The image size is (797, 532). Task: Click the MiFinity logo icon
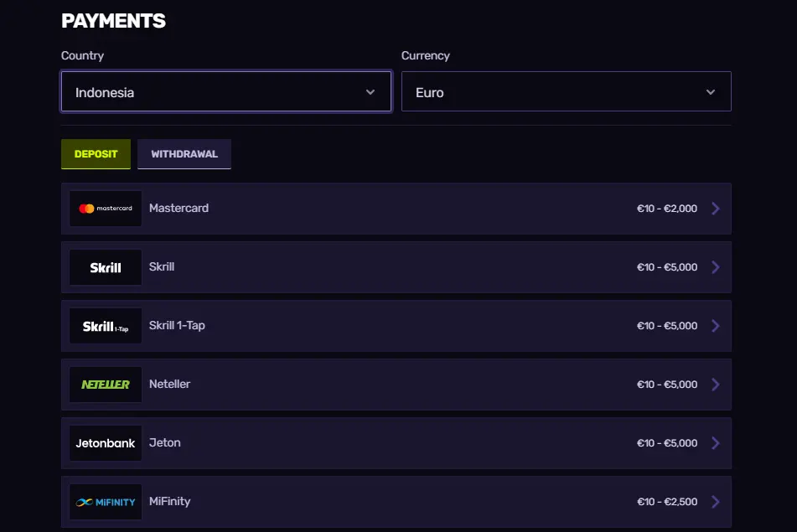(105, 501)
